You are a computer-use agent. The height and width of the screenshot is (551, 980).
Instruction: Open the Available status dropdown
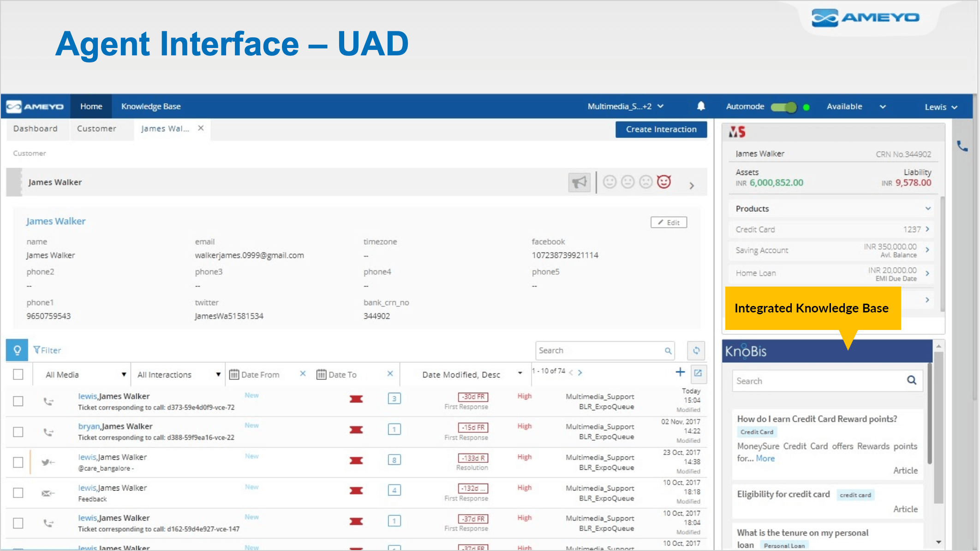[856, 107]
